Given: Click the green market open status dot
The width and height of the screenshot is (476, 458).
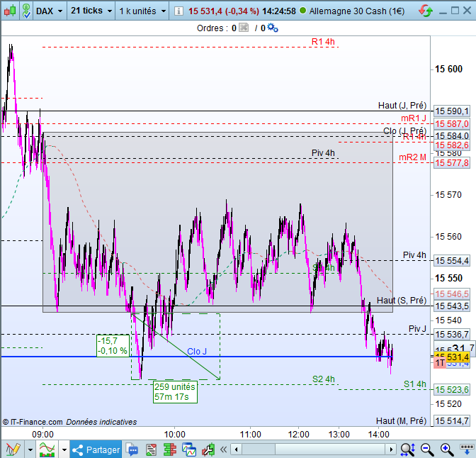Looking at the screenshot, I should click(x=302, y=11).
